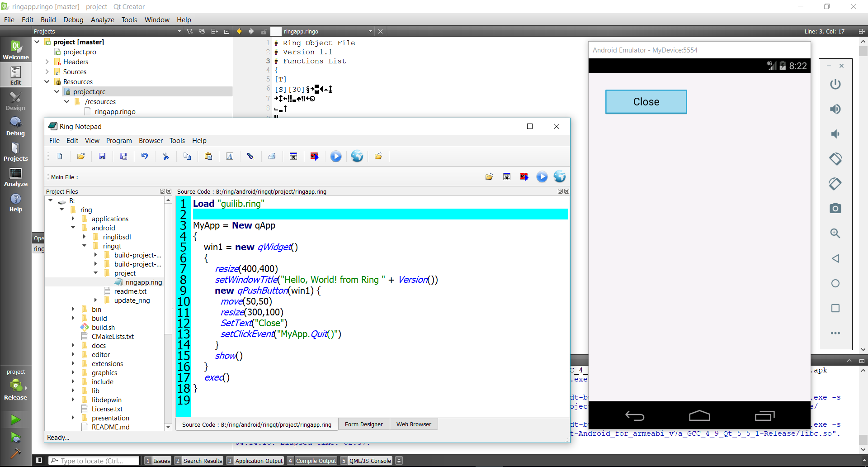This screenshot has height=467, width=868.
Task: Click the Build hammer icon in Qt Creator
Action: coord(16,453)
